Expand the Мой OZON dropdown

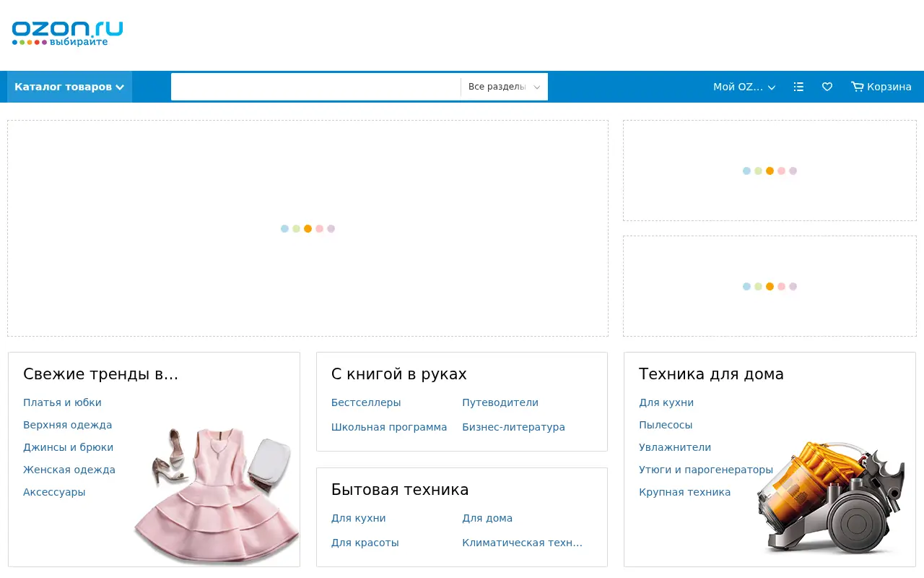tap(744, 87)
